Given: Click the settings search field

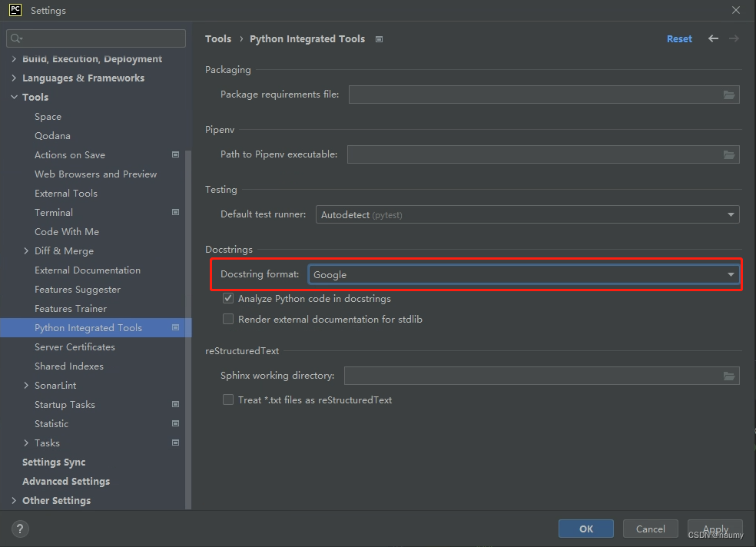Looking at the screenshot, I should tap(96, 38).
